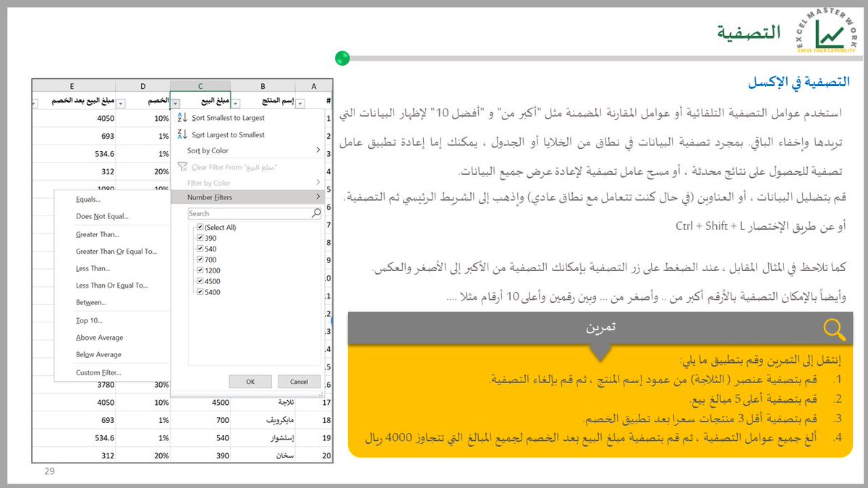Click the 20% cell in row 20
The height and width of the screenshot is (488, 868).
coord(143,455)
